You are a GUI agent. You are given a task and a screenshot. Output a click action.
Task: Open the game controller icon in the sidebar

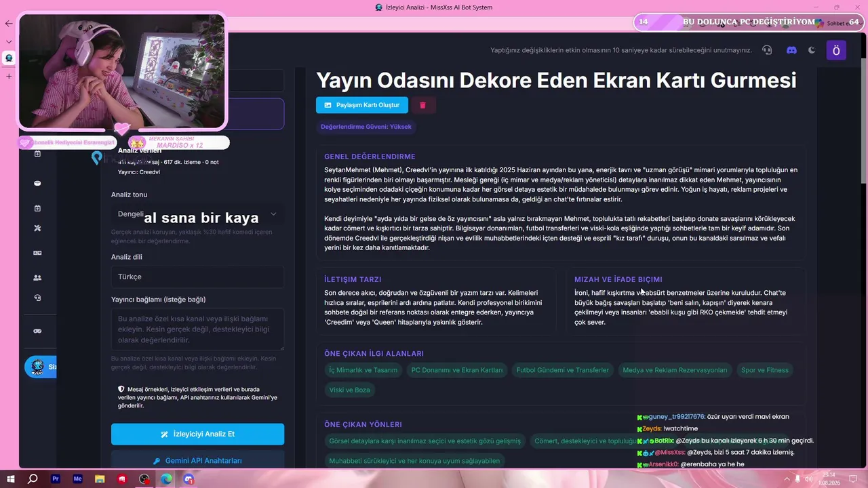37,331
